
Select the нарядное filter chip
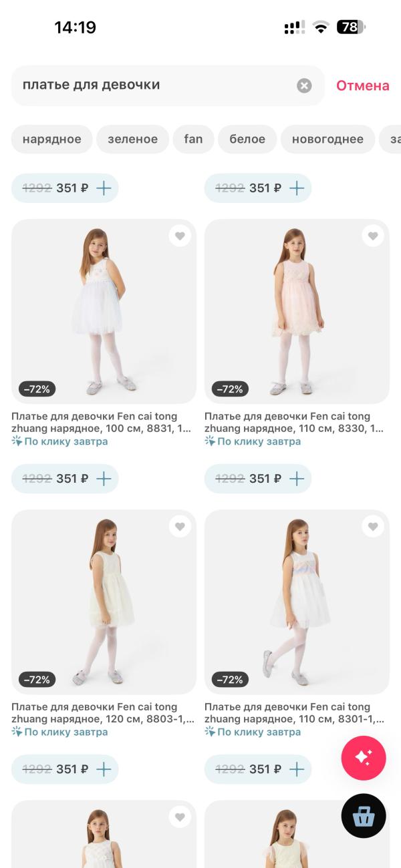(52, 139)
